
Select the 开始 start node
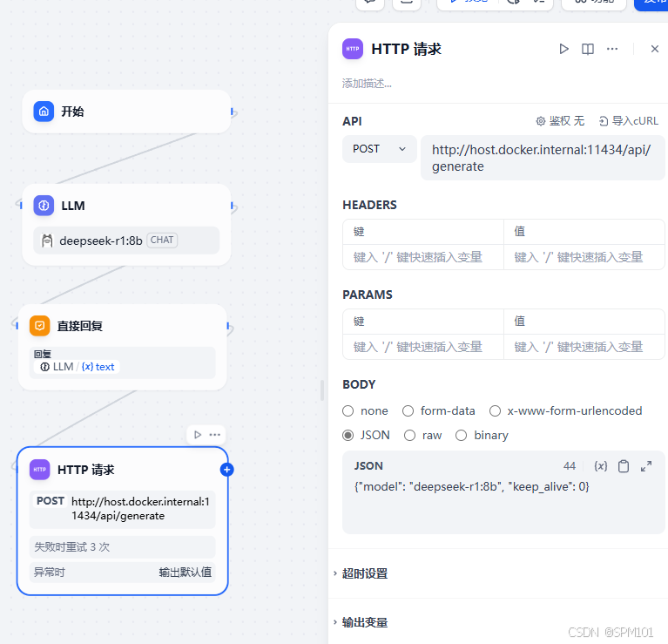(x=126, y=112)
